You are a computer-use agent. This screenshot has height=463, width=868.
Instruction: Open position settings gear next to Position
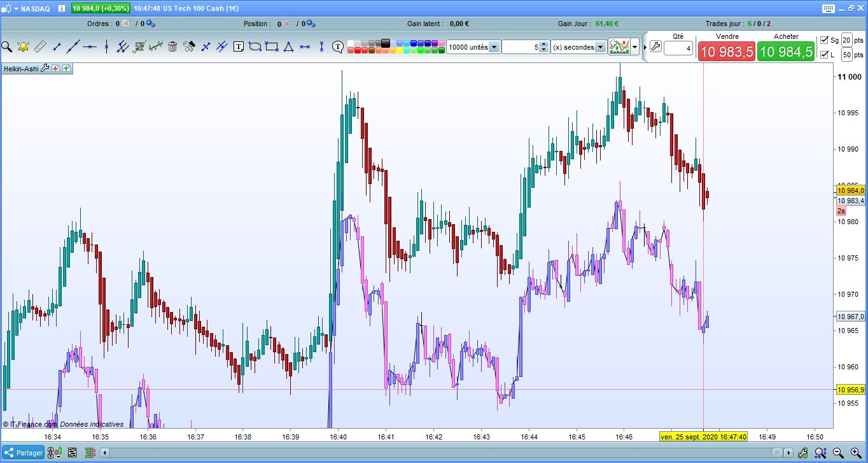pyautogui.click(x=311, y=24)
